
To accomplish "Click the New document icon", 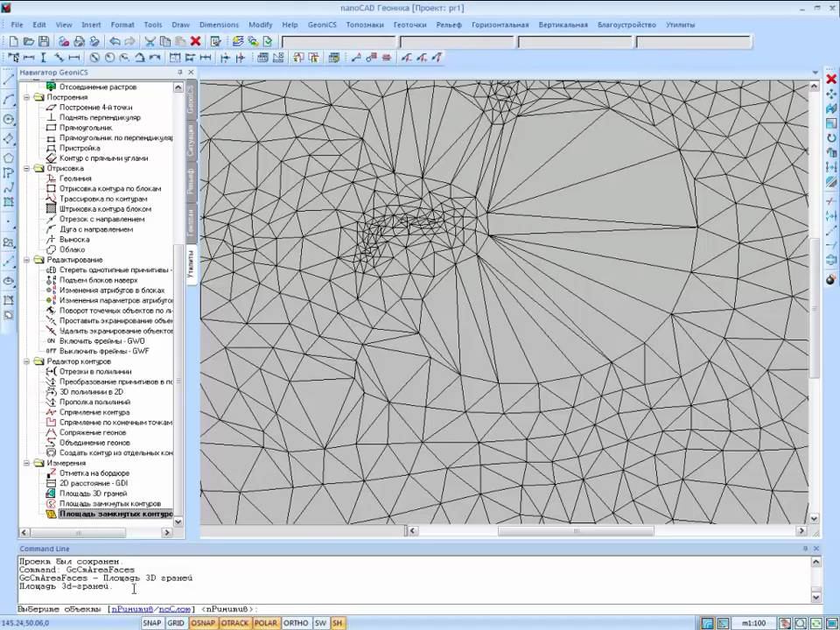I will pyautogui.click(x=13, y=41).
